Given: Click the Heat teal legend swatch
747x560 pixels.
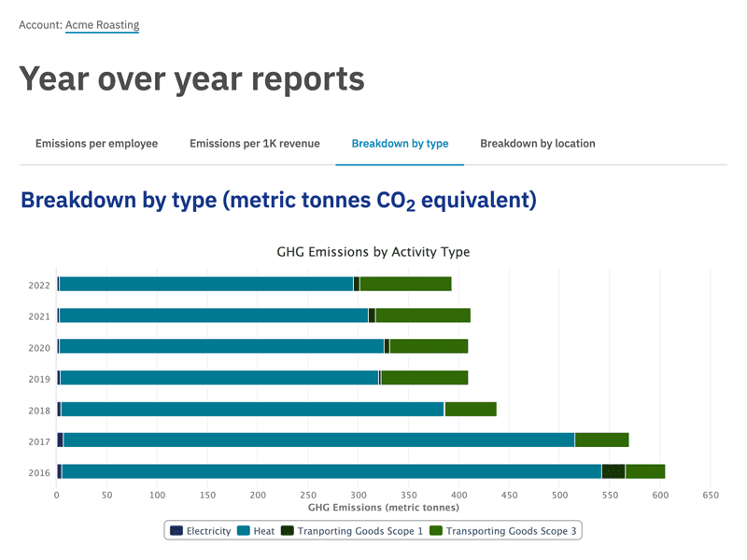Looking at the screenshot, I should [244, 531].
